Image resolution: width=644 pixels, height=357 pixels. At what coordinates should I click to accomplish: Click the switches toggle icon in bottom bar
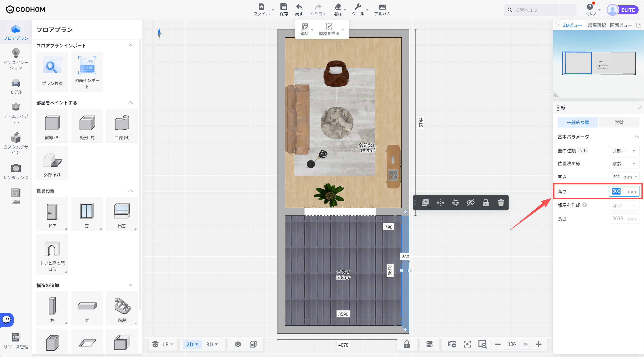click(x=429, y=344)
